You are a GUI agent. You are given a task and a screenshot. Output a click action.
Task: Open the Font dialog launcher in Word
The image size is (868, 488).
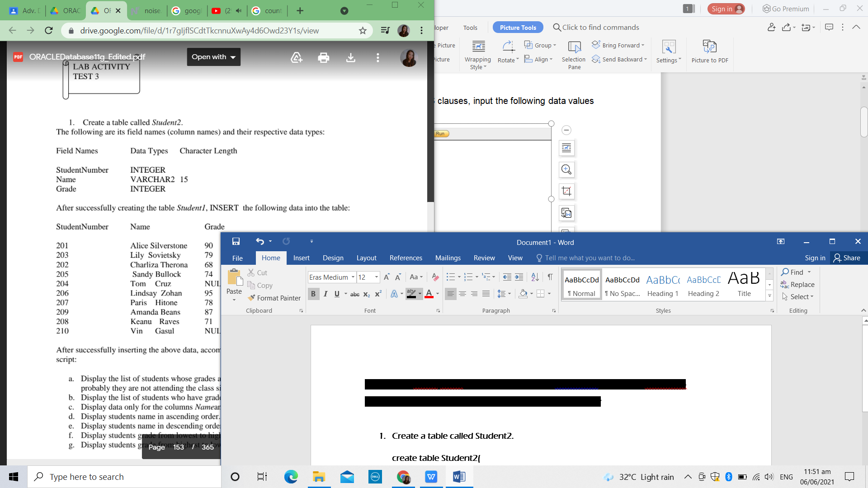[x=438, y=311]
